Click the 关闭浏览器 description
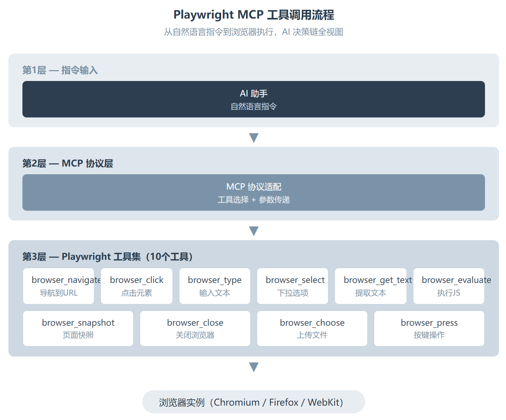The width and height of the screenshot is (506, 420). click(195, 335)
